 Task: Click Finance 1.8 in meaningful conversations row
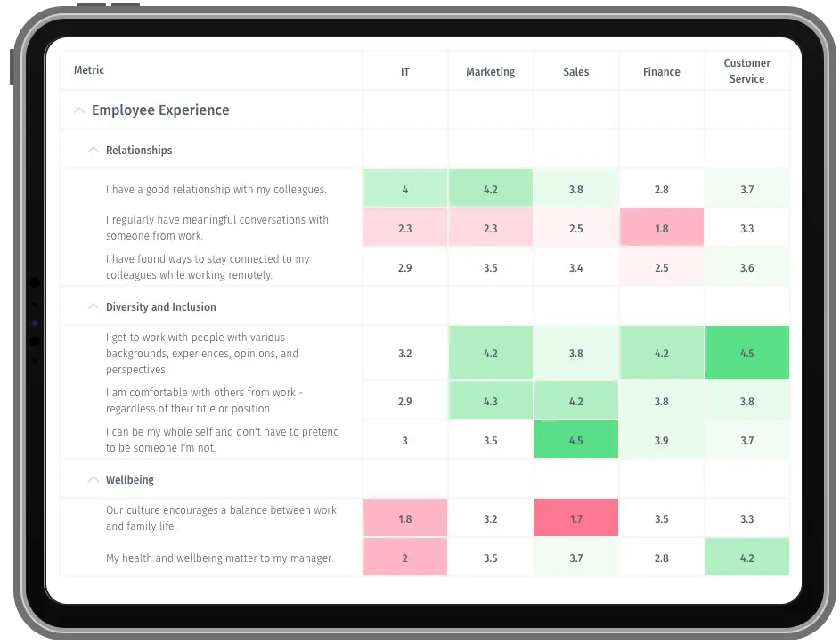click(x=662, y=228)
